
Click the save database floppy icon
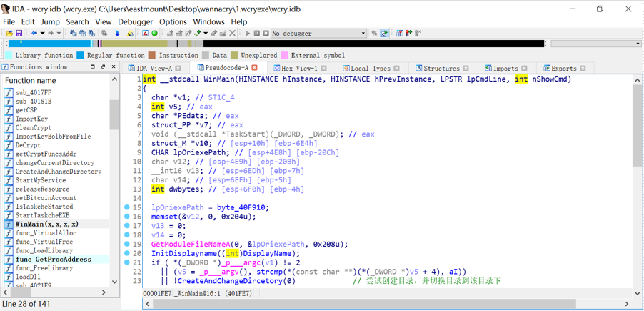19,34
